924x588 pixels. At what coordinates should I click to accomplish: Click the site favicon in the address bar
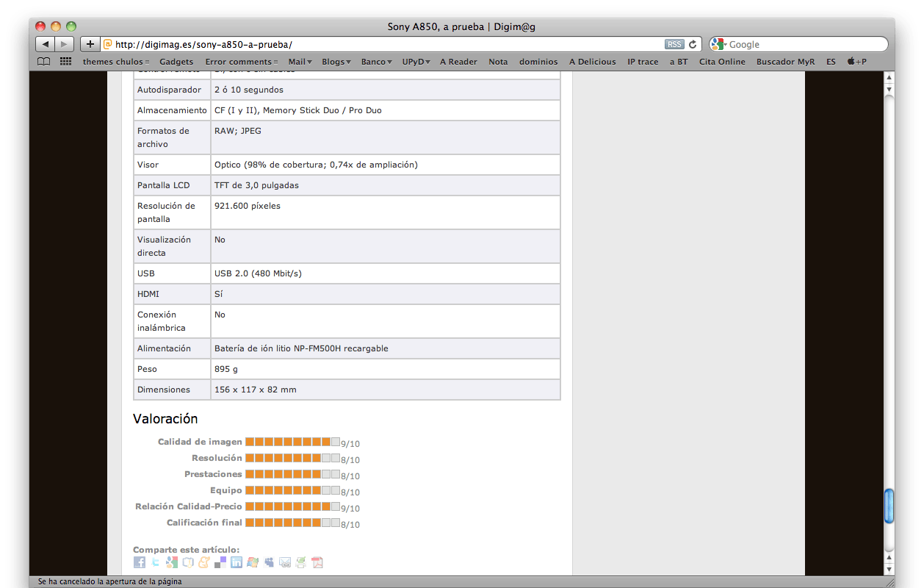tap(108, 44)
